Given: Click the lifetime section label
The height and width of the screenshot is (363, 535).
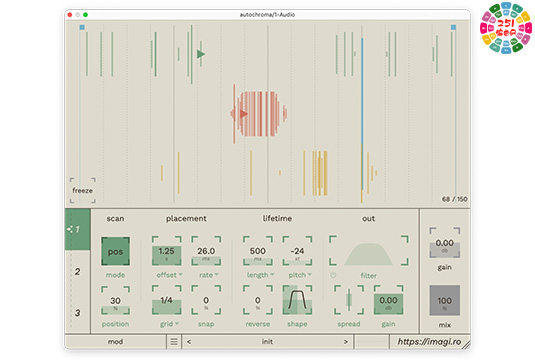Looking at the screenshot, I should coord(277,219).
